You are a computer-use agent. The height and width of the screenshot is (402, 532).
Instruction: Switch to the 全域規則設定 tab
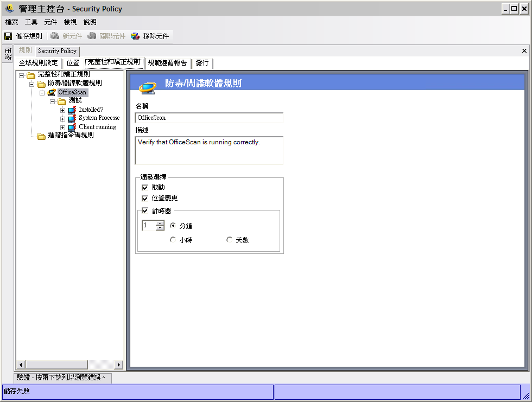tap(39, 63)
